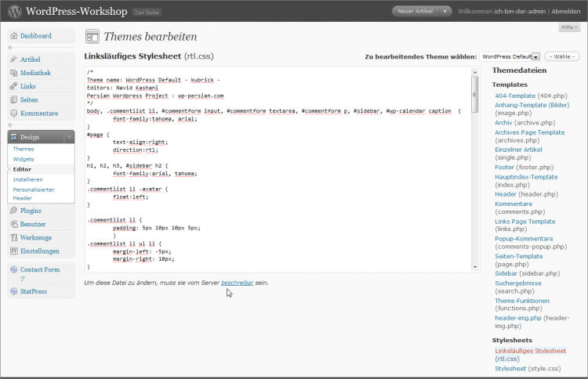Click the Artikel pin icon
588x379 pixels.
pos(13,60)
